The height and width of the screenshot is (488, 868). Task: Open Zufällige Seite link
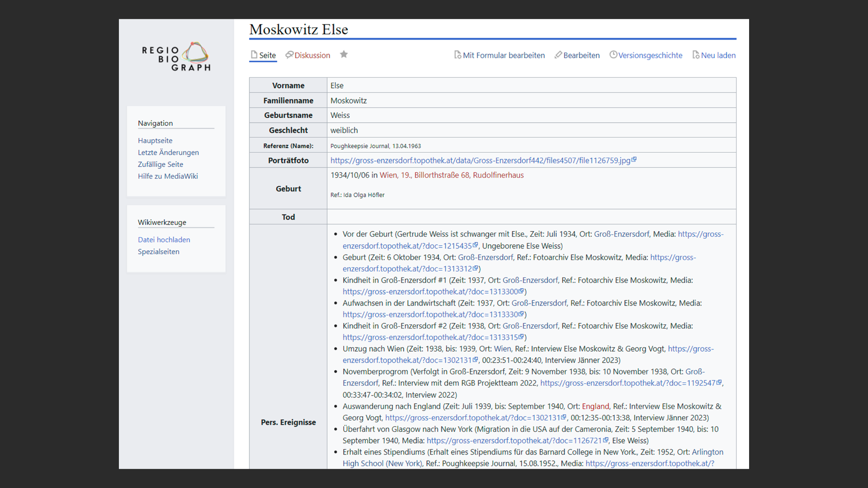tap(160, 164)
